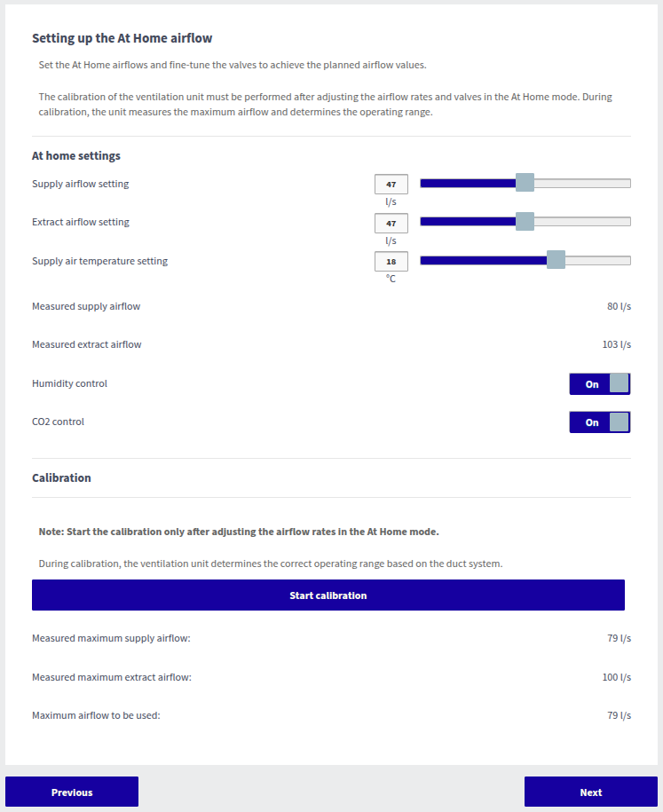This screenshot has height=812, width=663.
Task: Go back with the Previous button
Action: click(x=72, y=792)
